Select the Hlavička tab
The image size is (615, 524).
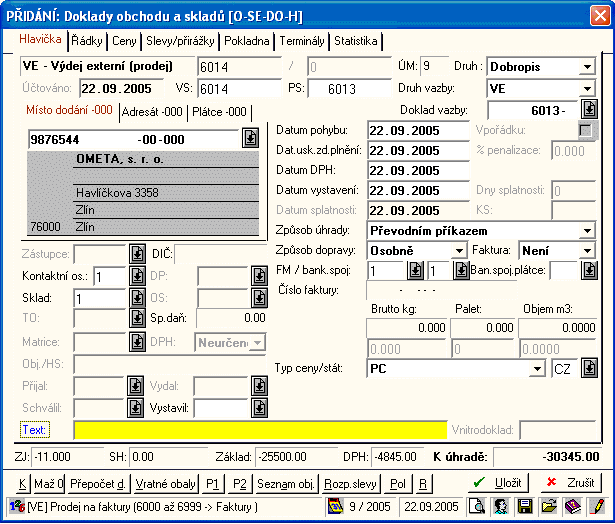(40, 39)
